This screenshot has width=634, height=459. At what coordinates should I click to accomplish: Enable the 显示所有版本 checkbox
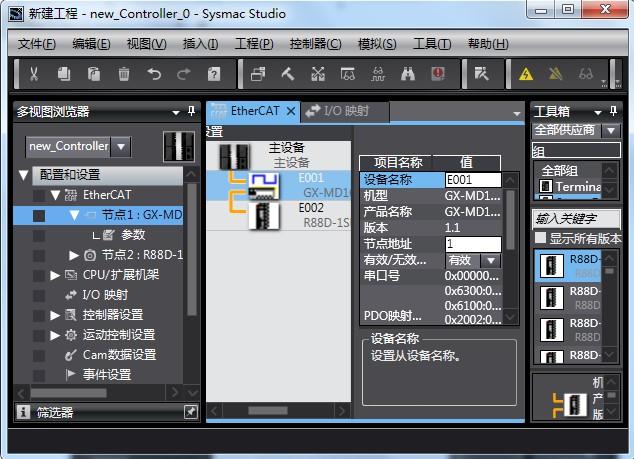click(541, 238)
